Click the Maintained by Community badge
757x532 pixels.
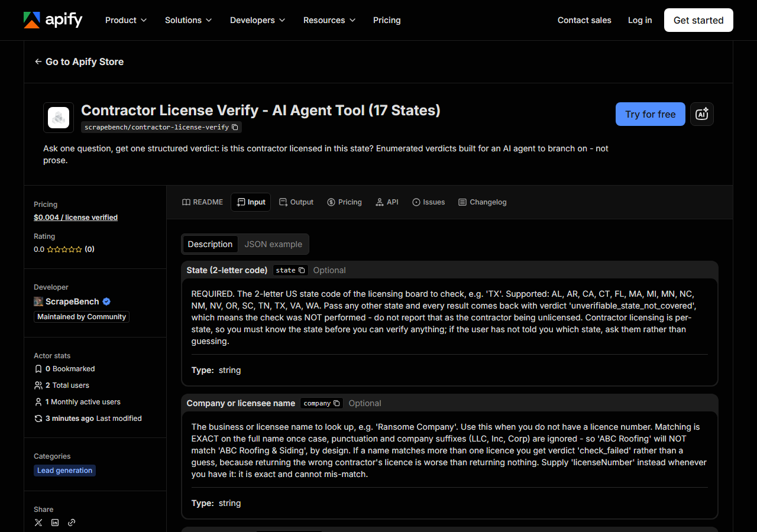(x=82, y=317)
